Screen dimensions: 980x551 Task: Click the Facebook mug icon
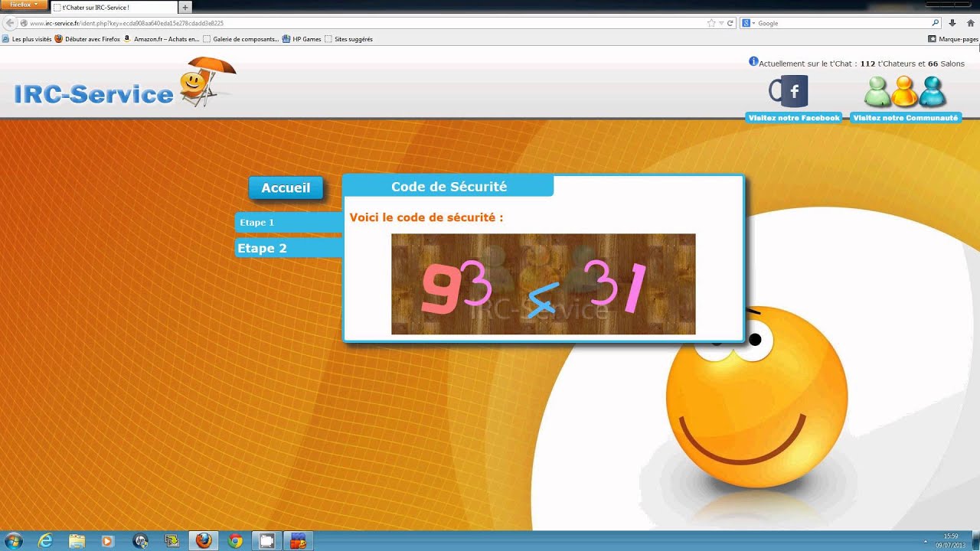[789, 92]
